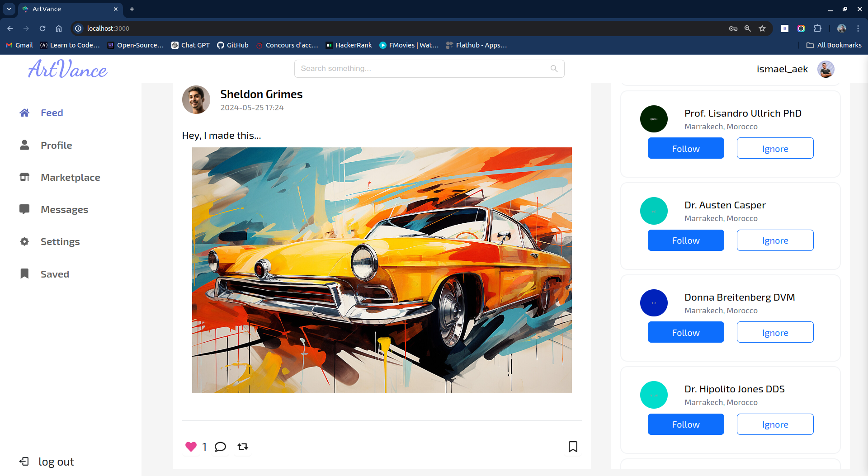Viewport: 868px width, 476px height.
Task: Click the Saved bookmark icon in sidebar
Action: (x=24, y=273)
